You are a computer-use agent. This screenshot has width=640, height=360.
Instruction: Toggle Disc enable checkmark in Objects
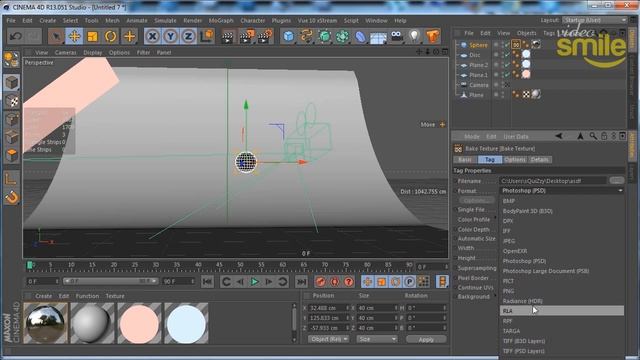(507, 55)
